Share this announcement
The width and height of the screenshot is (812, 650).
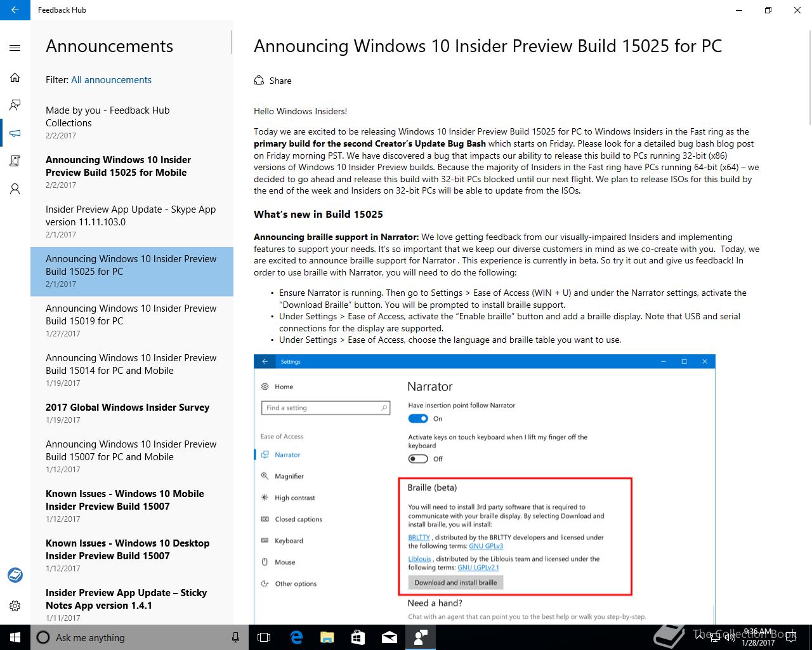point(273,81)
